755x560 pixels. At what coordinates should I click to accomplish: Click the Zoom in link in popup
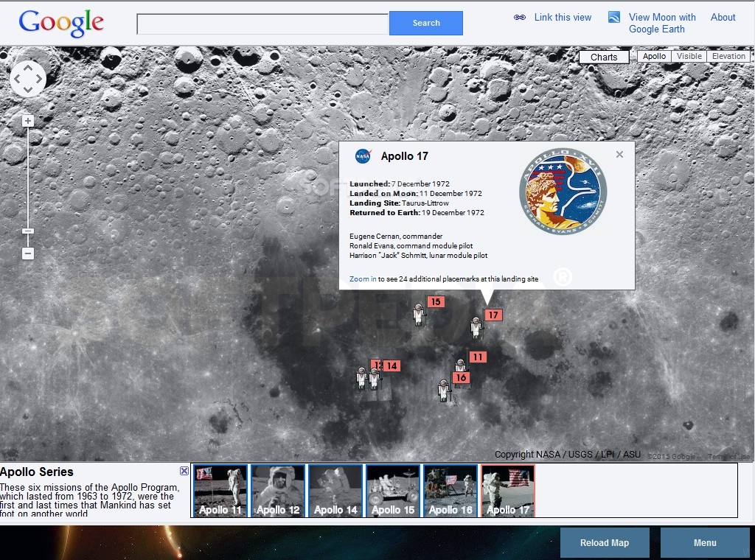point(363,279)
